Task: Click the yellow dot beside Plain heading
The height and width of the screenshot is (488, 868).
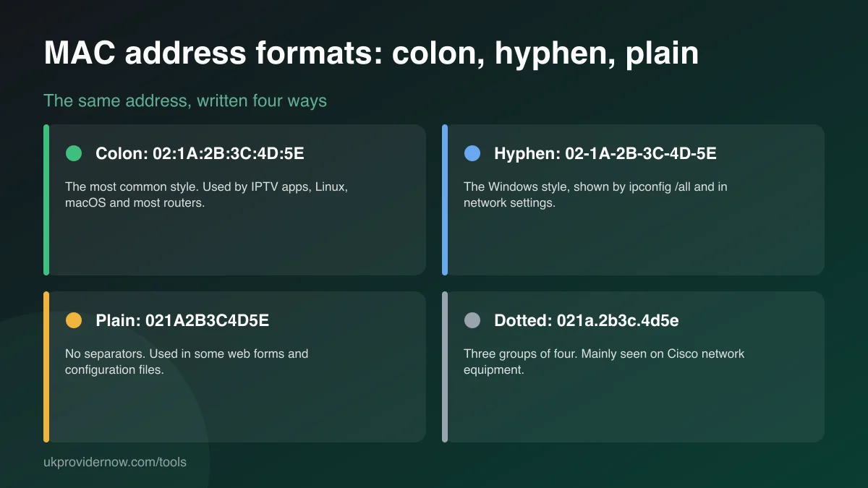Action: [x=74, y=320]
